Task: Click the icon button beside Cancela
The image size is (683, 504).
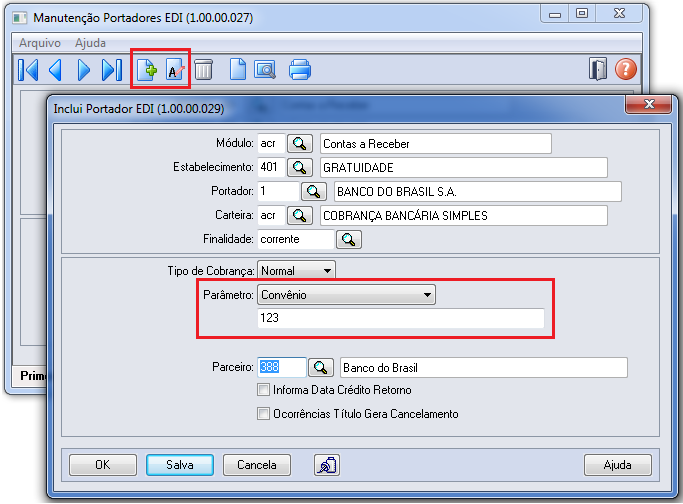Action: click(327, 465)
